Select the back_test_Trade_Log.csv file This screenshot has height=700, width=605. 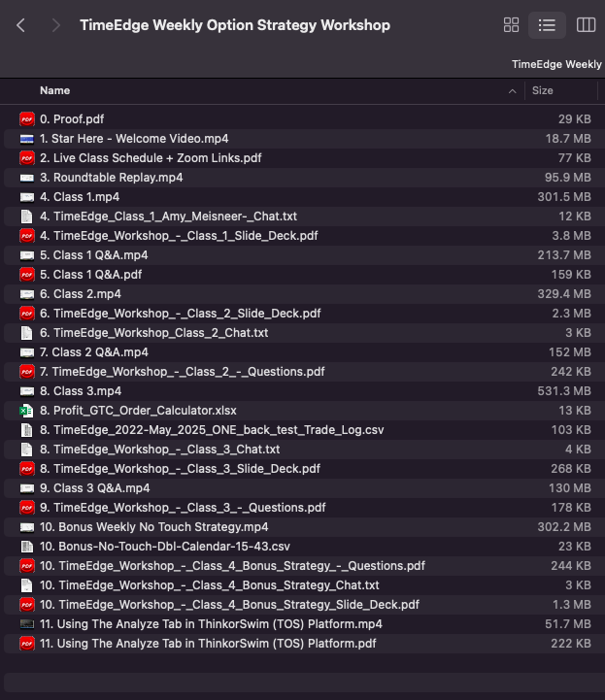click(x=184, y=430)
